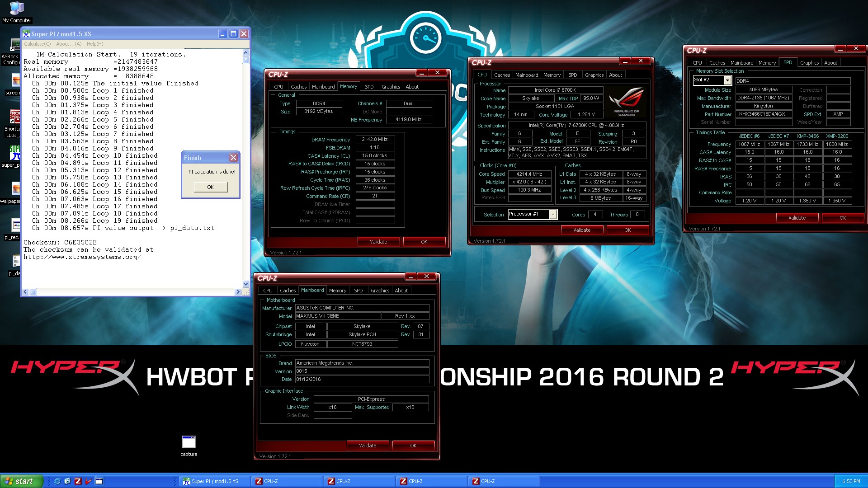Screen dimensions: 868x488
Task: Click the right arrow of Super PI's horizontal scrollbar
Action: [x=238, y=292]
